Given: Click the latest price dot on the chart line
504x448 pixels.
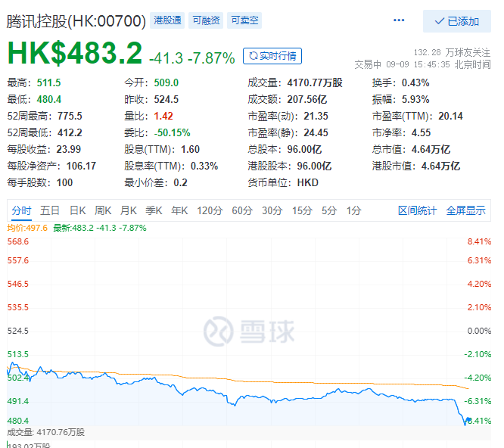Looking at the screenshot, I should pyautogui.click(x=468, y=420).
